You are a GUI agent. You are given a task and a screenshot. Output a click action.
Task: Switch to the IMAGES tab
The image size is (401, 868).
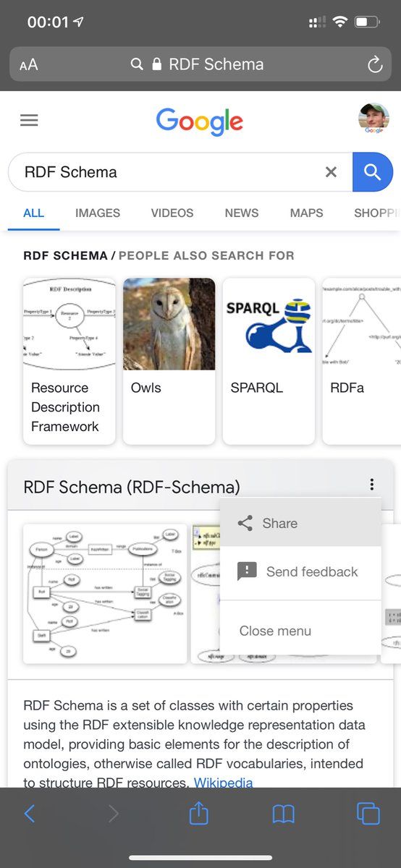tap(98, 213)
